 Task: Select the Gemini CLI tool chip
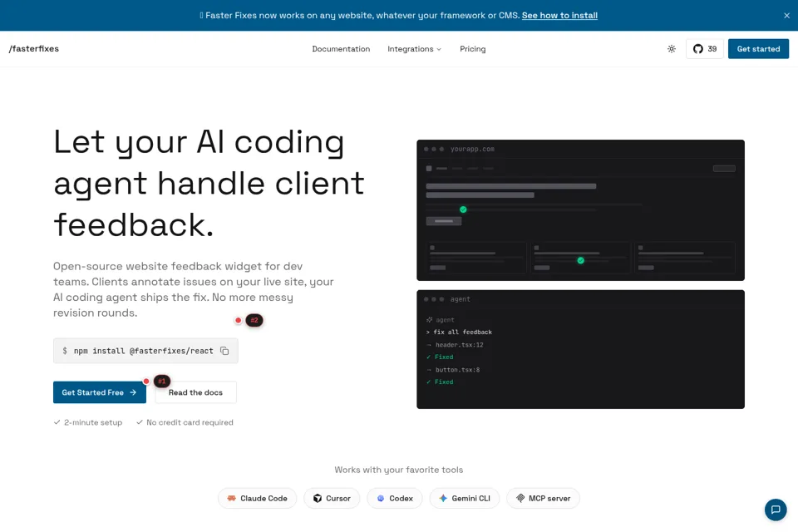464,499
